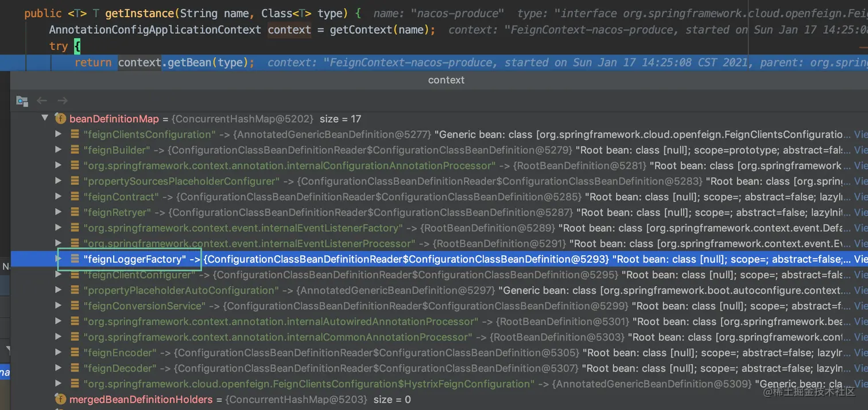Image resolution: width=868 pixels, height=410 pixels.
Task: Expand the "feignRetryer" entry
Action: pyautogui.click(x=58, y=212)
